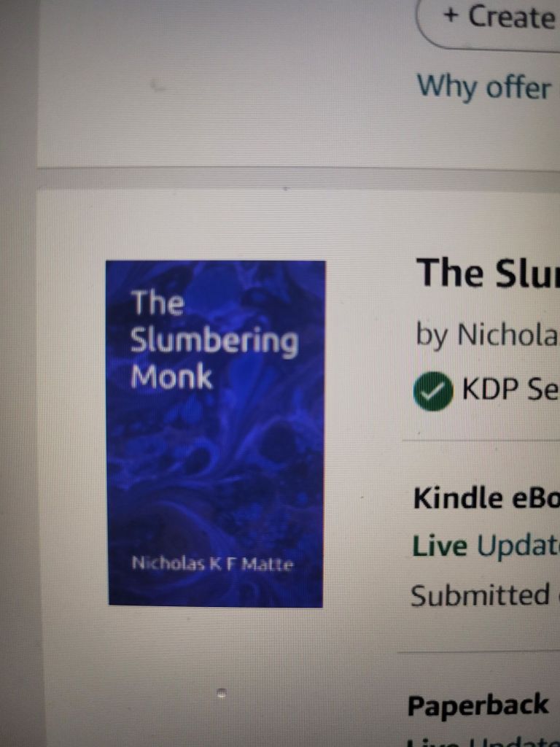
Task: Select the author line "by Nichola…"
Action: (488, 334)
